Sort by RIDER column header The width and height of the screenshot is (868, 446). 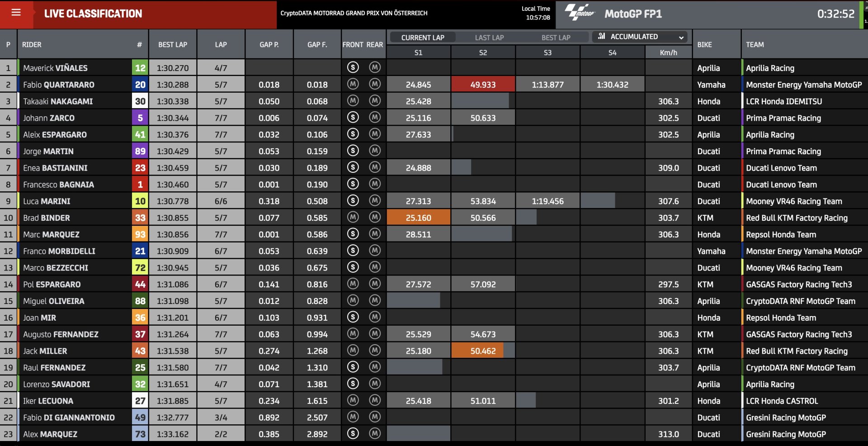32,45
